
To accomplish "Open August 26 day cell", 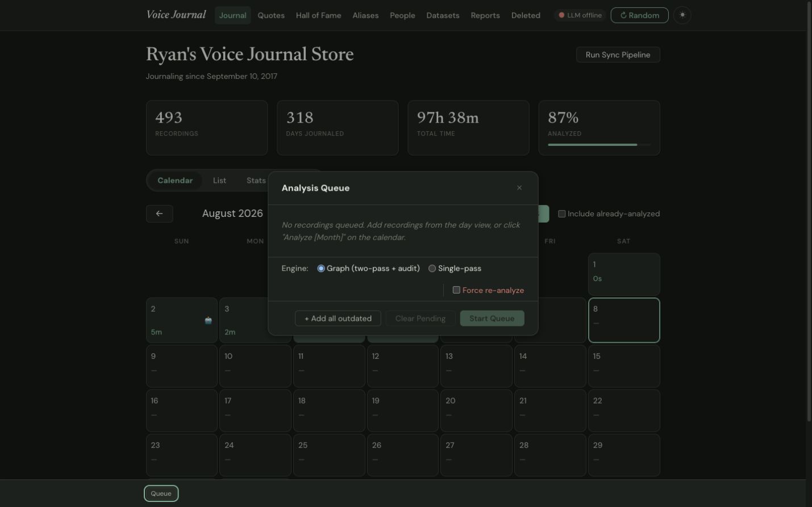I will click(x=403, y=455).
